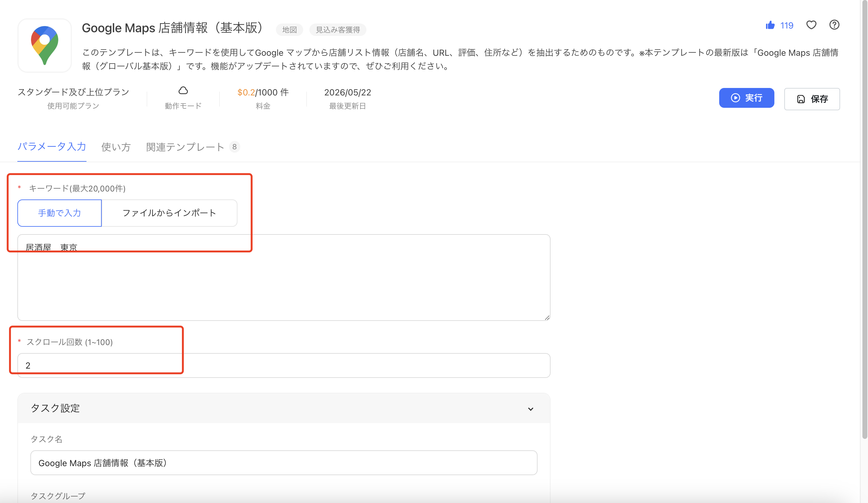
Task: Click into the keyword text area
Action: click(284, 278)
